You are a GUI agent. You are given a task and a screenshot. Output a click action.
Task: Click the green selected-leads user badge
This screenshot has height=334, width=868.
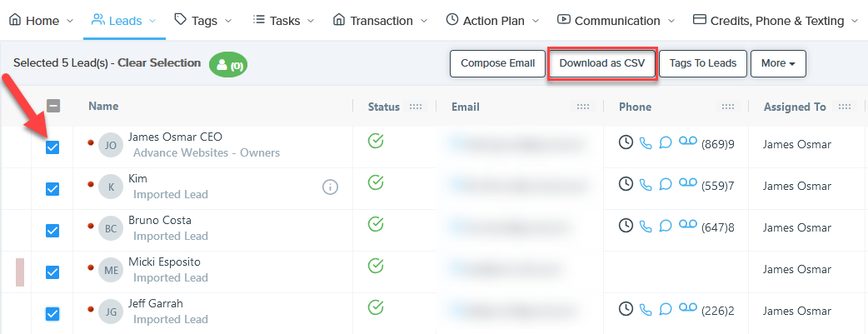[228, 64]
